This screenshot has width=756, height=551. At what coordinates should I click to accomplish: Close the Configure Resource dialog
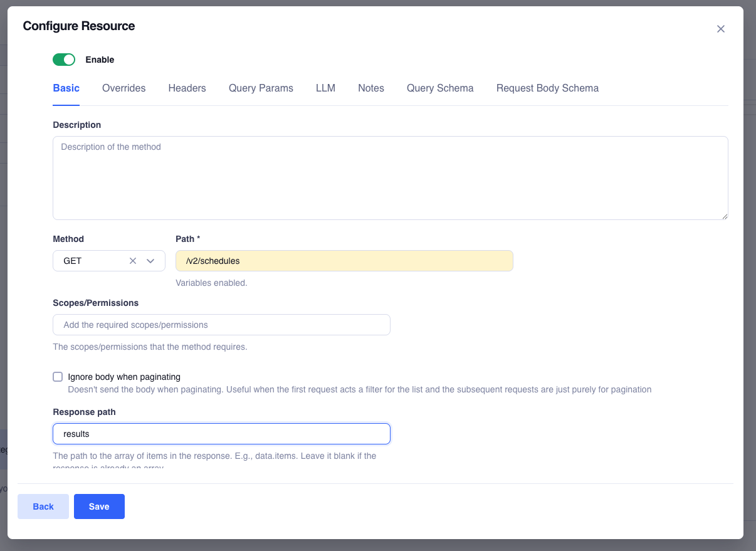point(720,29)
